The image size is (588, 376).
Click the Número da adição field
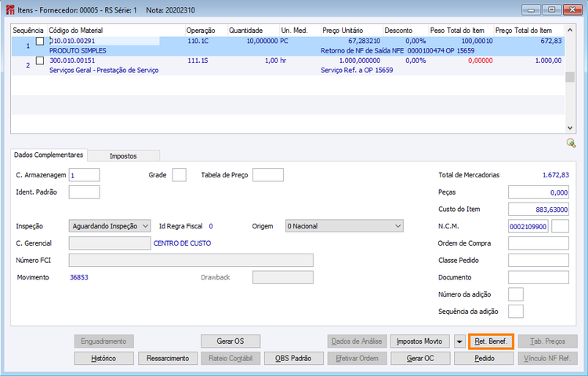516,294
